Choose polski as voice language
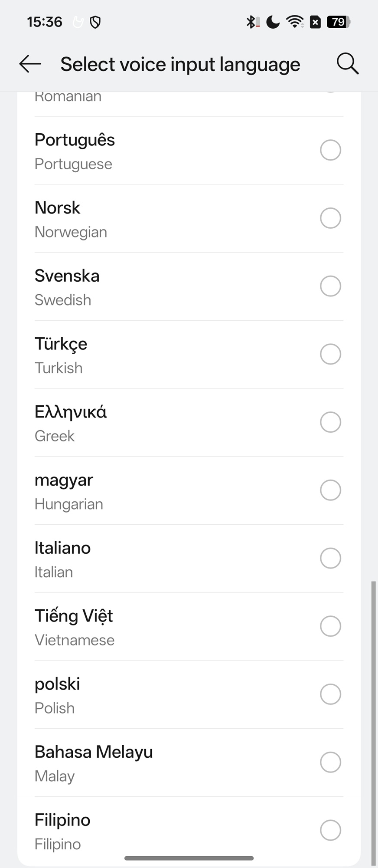Viewport: 378px width, 868px height. (x=173, y=695)
